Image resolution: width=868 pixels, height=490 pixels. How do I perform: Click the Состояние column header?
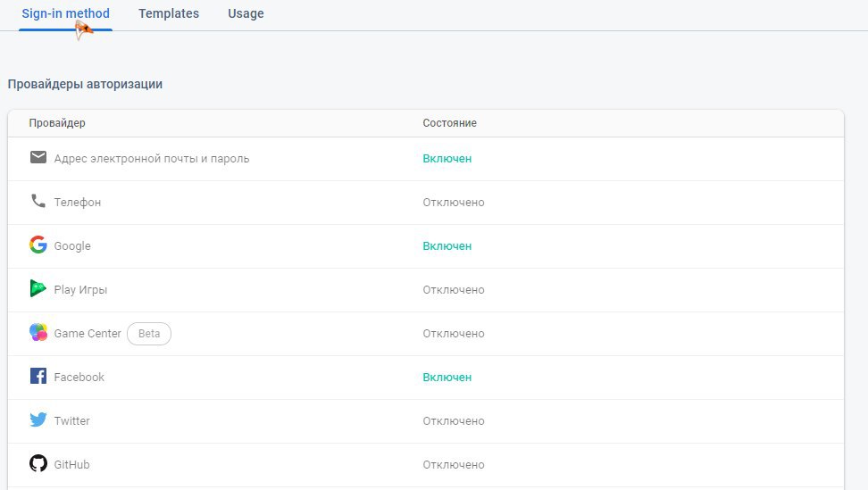[x=449, y=123]
